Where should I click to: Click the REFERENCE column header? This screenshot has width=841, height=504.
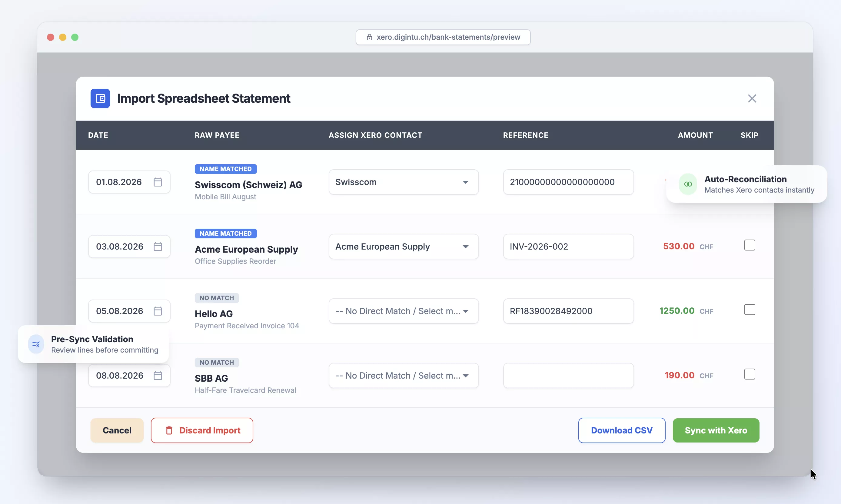coord(525,135)
